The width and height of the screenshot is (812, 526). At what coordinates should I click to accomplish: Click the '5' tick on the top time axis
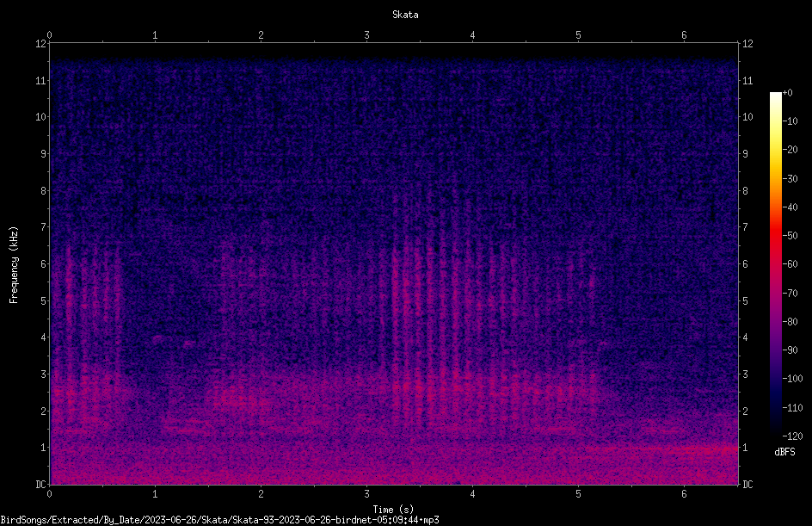(x=578, y=35)
